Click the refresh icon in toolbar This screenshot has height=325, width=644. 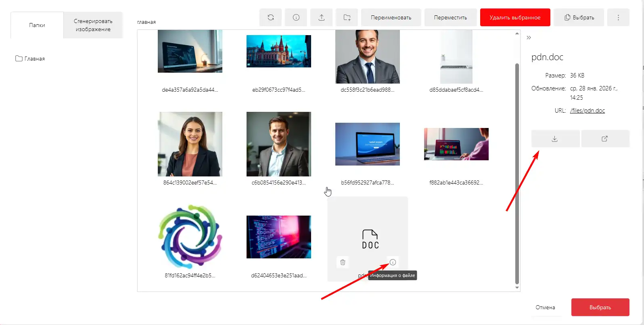coord(271,17)
